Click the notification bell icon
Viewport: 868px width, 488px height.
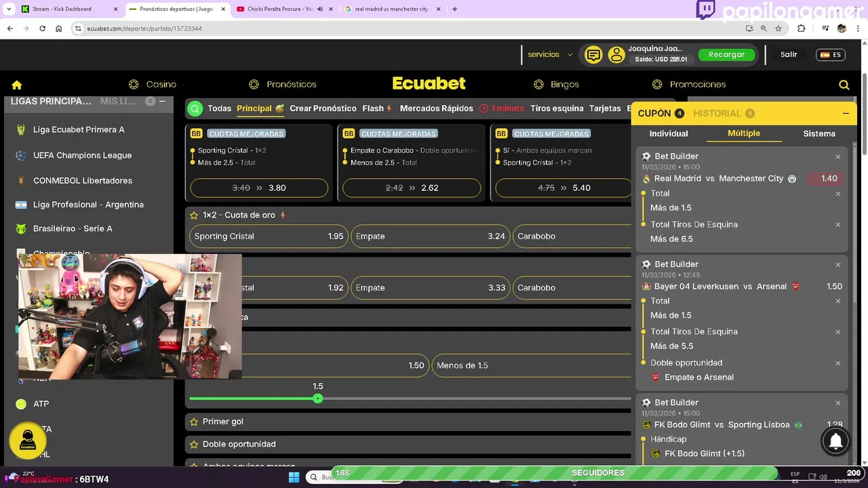[x=836, y=441]
